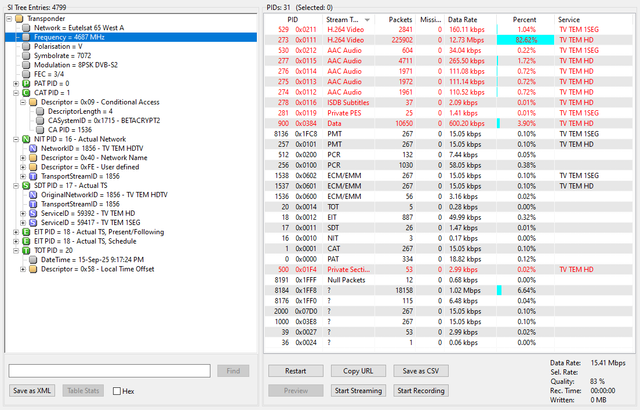Click the NIT PID green N icon
The width and height of the screenshot is (640, 410).
[x=26, y=139]
